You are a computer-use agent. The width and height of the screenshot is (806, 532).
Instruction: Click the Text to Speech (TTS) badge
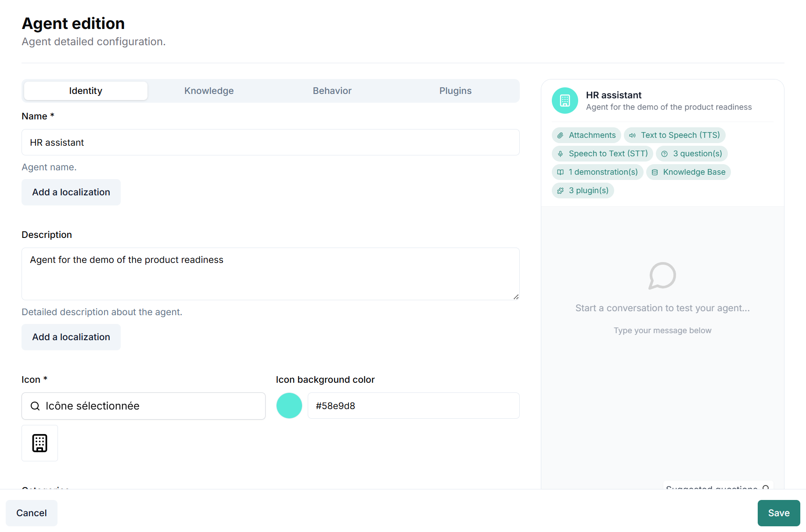[x=674, y=135]
